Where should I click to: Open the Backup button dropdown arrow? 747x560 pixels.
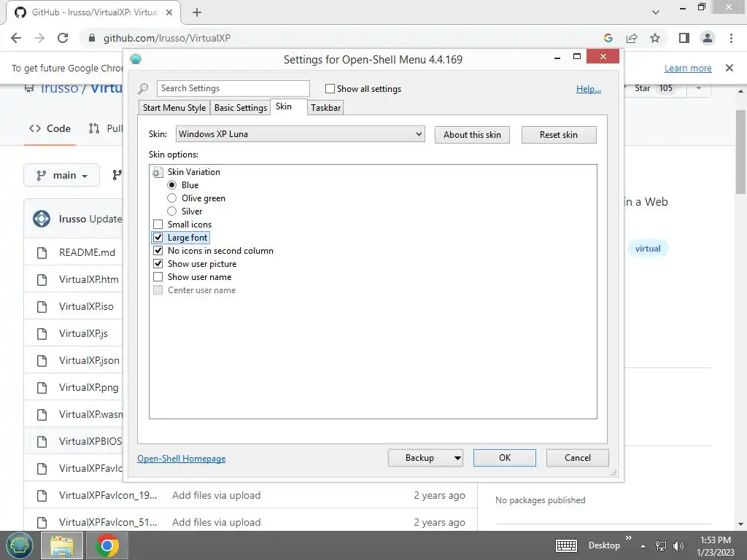[x=457, y=458]
